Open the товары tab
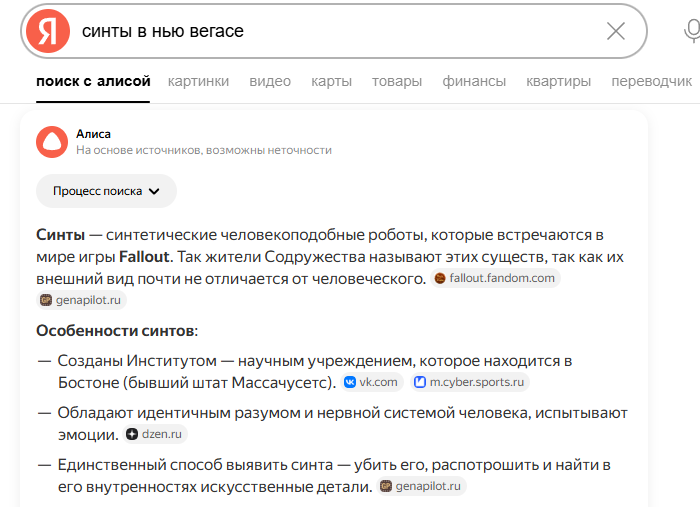This screenshot has width=700, height=507. pyautogui.click(x=397, y=81)
